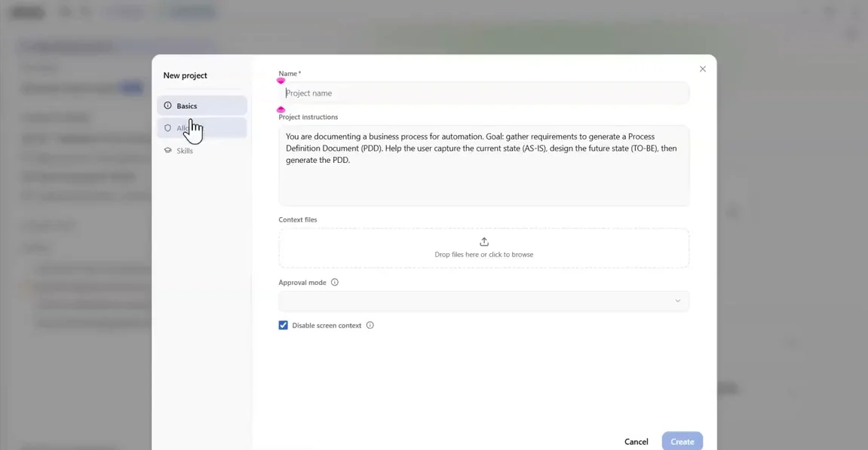
Task: Click 'Drop files here or click to browse'
Action: click(484, 255)
